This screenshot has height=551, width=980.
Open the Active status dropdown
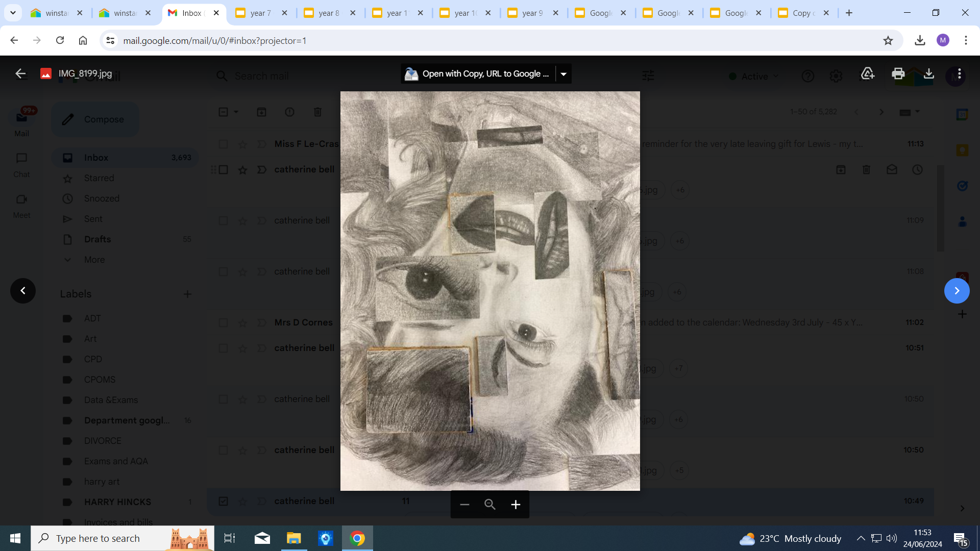(754, 76)
